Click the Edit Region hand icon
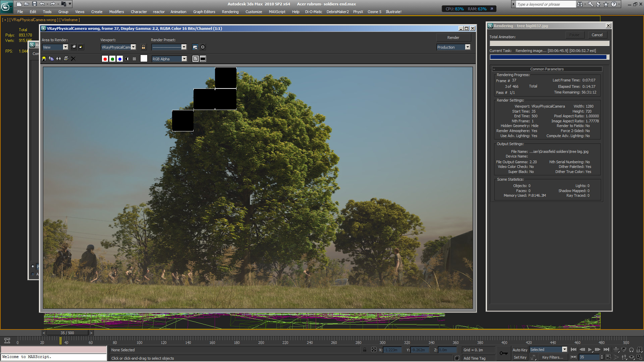The image size is (644, 362). coord(74,47)
